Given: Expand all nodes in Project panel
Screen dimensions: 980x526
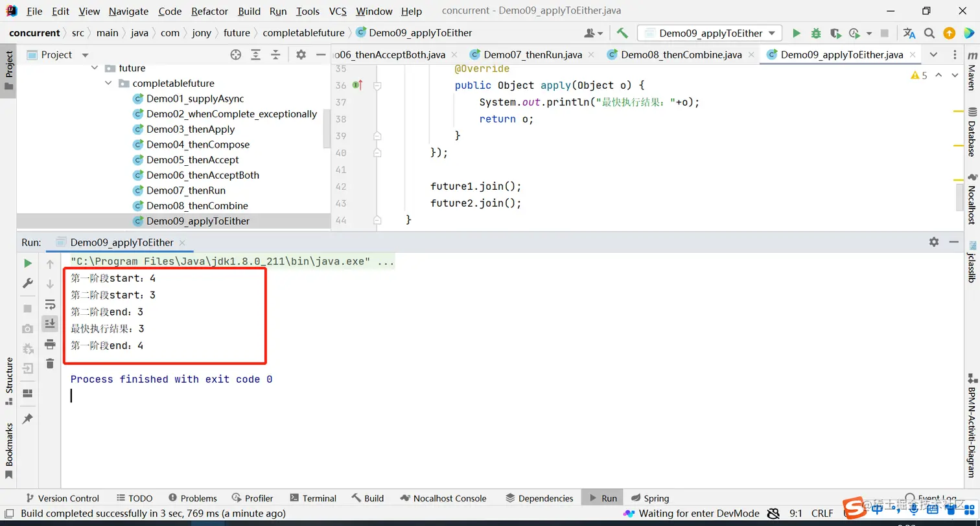Looking at the screenshot, I should click(256, 55).
